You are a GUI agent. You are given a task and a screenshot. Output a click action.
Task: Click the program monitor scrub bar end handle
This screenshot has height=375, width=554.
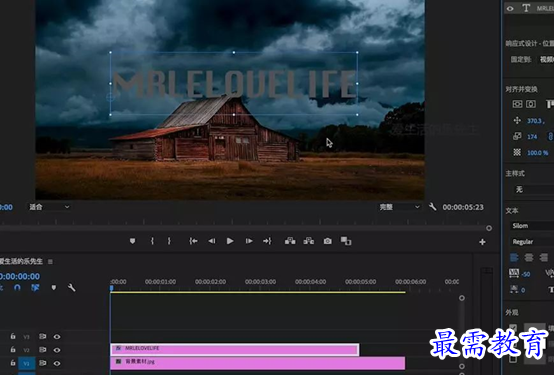[x=489, y=228]
